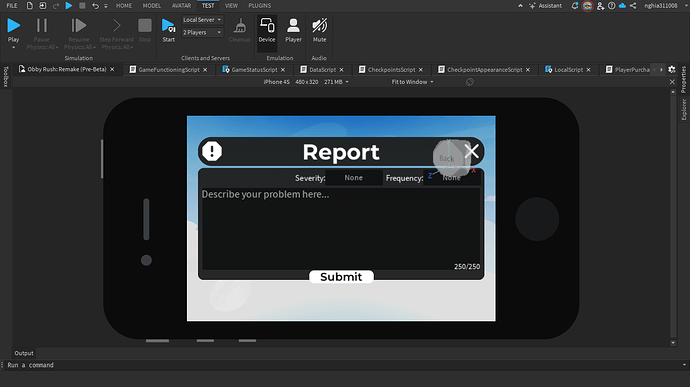Viewport: 690px width, 387px height.
Task: Open the Local Server dropdown
Action: pos(202,20)
